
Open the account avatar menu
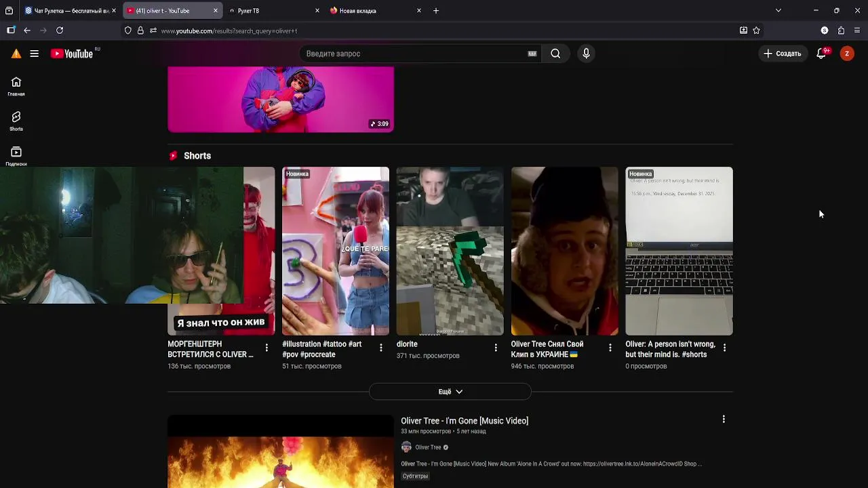pyautogui.click(x=847, y=54)
